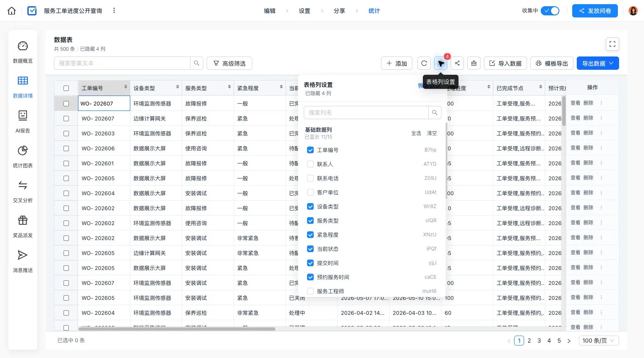Viewport: 644px width, 358px height.
Task: Go to page 5
Action: (x=559, y=341)
